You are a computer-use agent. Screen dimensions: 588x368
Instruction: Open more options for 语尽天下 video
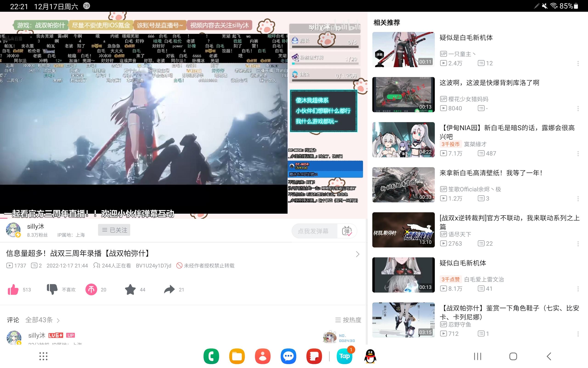(578, 244)
